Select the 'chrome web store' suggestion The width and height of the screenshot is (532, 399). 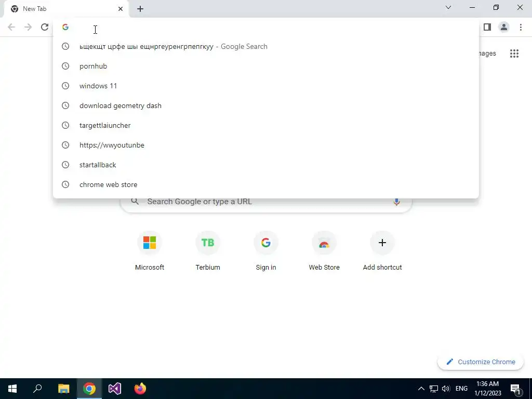(266, 184)
